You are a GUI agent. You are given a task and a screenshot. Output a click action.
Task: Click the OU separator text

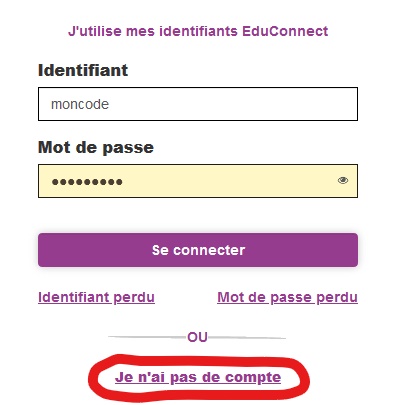197,337
